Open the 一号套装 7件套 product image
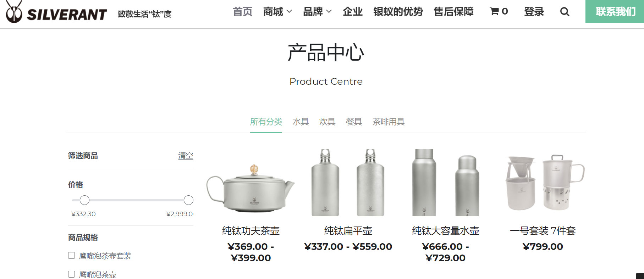644x279 pixels. click(x=543, y=183)
